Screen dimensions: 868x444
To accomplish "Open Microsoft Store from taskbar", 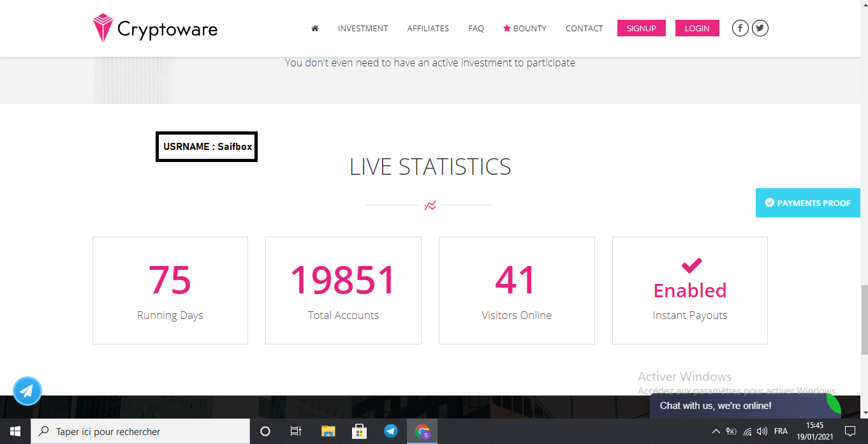I will [359, 431].
